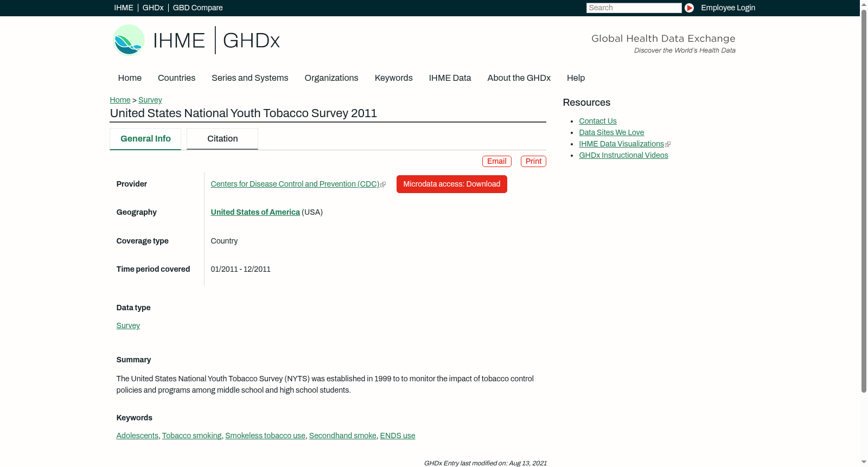The image size is (868, 467).
Task: Open GHDx Instructional Videos link
Action: click(623, 155)
